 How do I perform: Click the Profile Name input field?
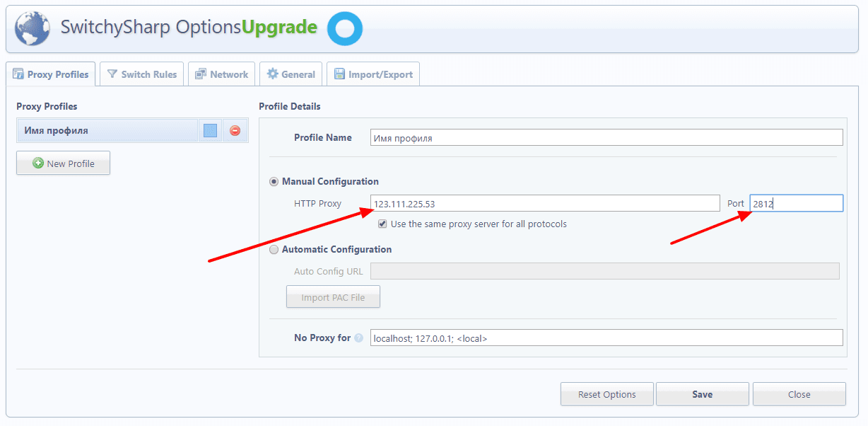[606, 138]
